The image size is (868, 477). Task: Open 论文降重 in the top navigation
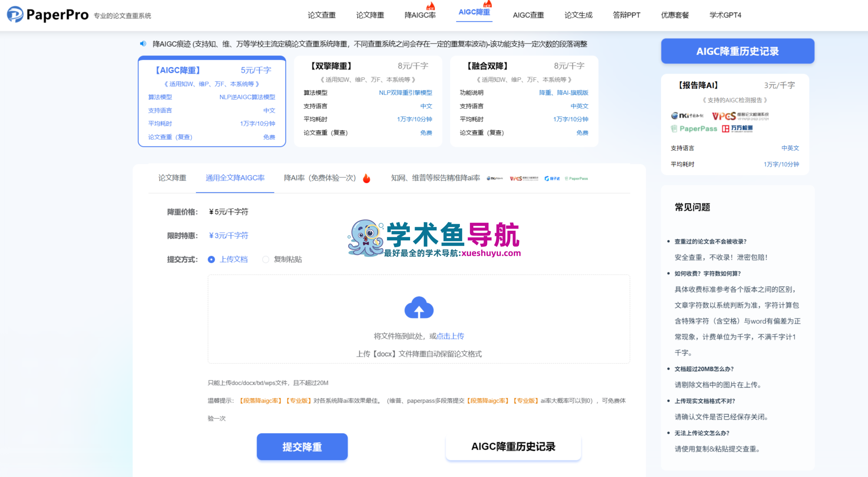point(370,15)
